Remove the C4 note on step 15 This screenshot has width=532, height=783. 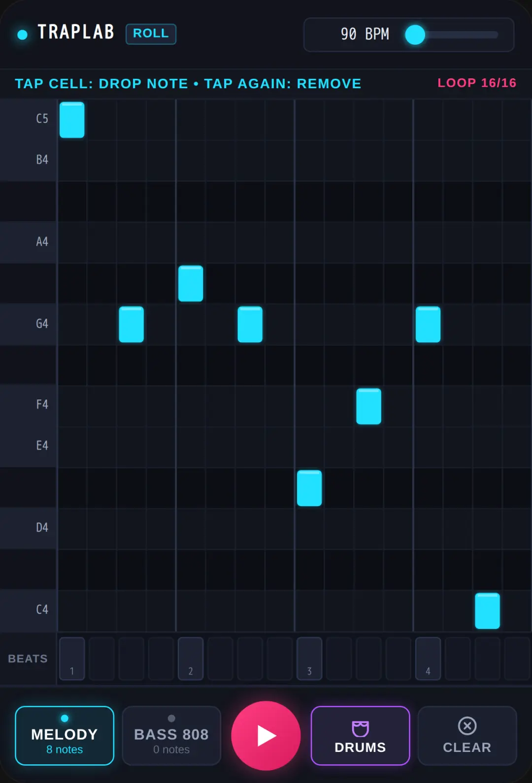click(x=488, y=611)
